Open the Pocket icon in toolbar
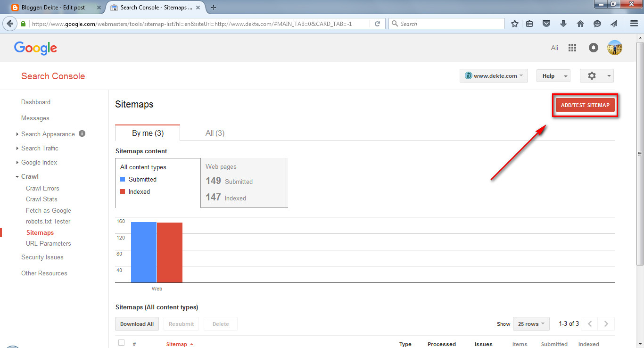The height and width of the screenshot is (348, 644). point(546,24)
